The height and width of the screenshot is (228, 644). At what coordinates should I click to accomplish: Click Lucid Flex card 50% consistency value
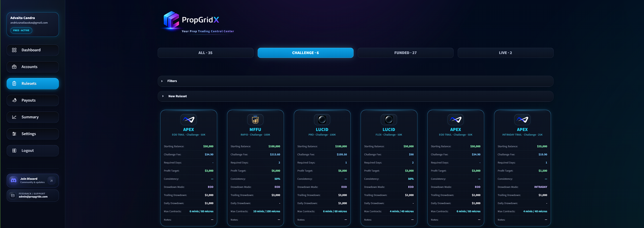pyautogui.click(x=411, y=179)
